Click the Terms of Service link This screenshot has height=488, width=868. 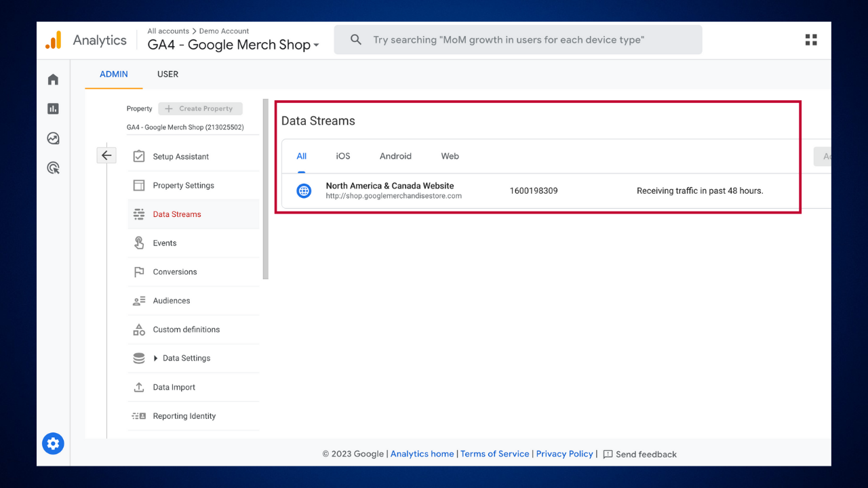click(x=494, y=454)
